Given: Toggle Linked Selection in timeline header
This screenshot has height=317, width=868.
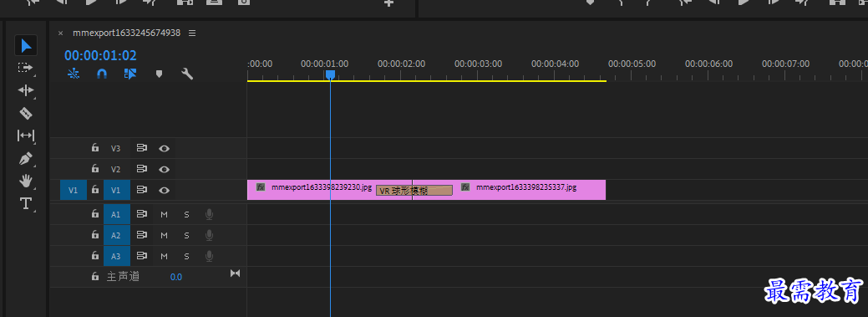Looking at the screenshot, I should (130, 73).
